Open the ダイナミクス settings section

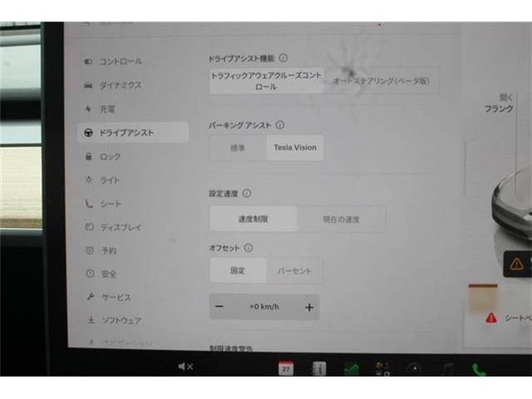(121, 85)
